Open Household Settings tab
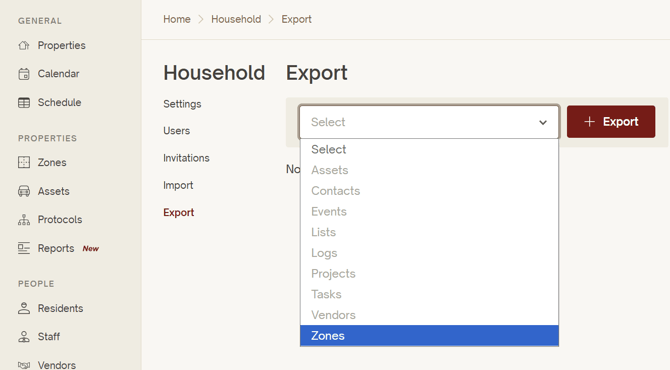670x370 pixels. (x=182, y=104)
